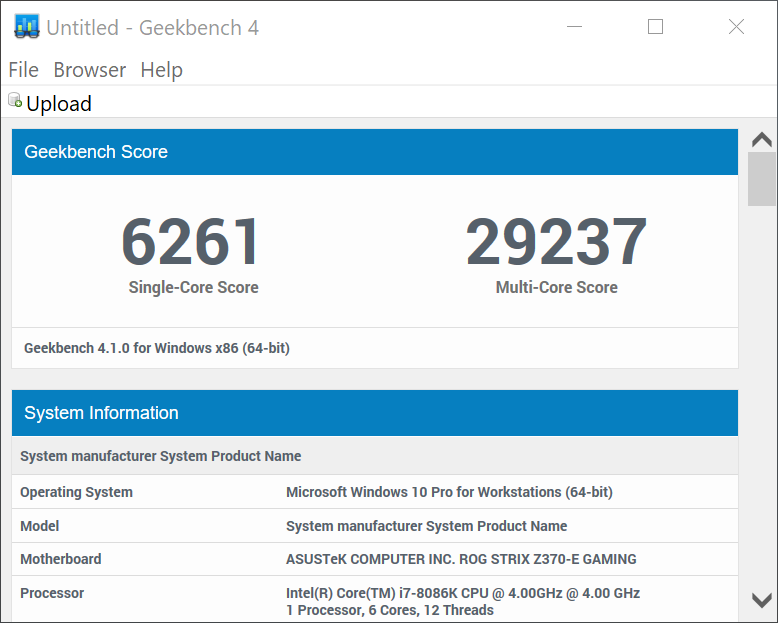Screen dimensions: 778x623
Task: Open the Browser menu
Action: [x=89, y=70]
